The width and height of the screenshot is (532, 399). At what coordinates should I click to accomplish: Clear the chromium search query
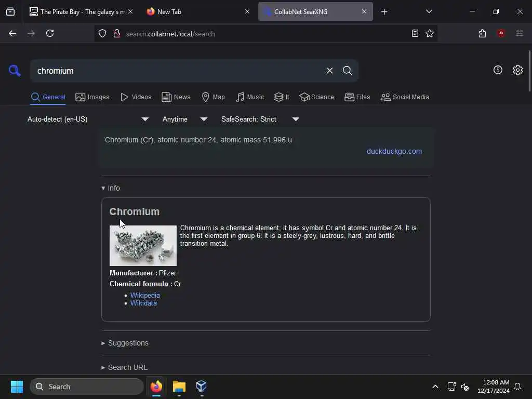point(329,71)
